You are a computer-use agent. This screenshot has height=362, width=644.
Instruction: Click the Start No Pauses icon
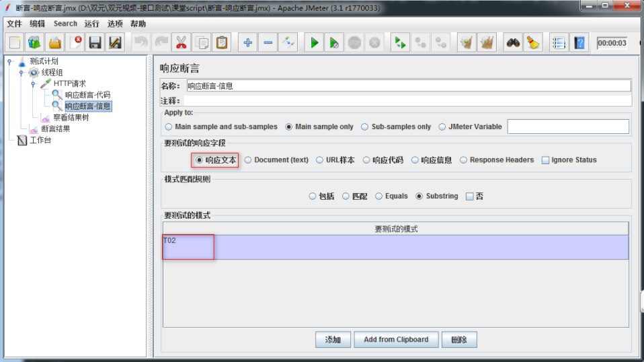point(334,43)
